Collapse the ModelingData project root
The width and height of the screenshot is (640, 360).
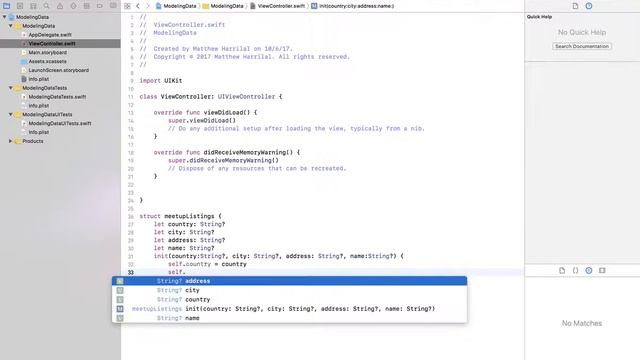click(x=4, y=17)
